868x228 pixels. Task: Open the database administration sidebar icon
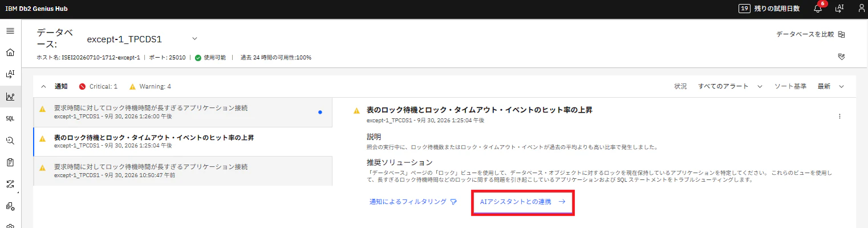point(10,206)
